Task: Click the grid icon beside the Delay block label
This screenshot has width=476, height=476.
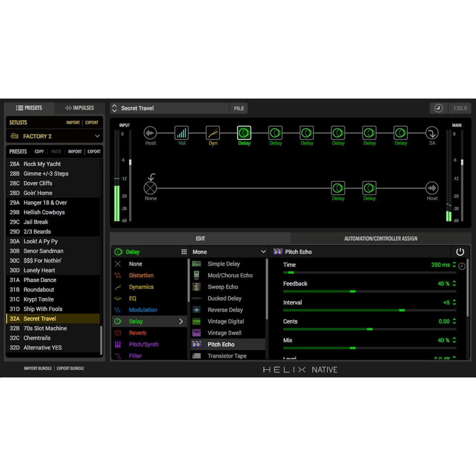Action: click(184, 252)
